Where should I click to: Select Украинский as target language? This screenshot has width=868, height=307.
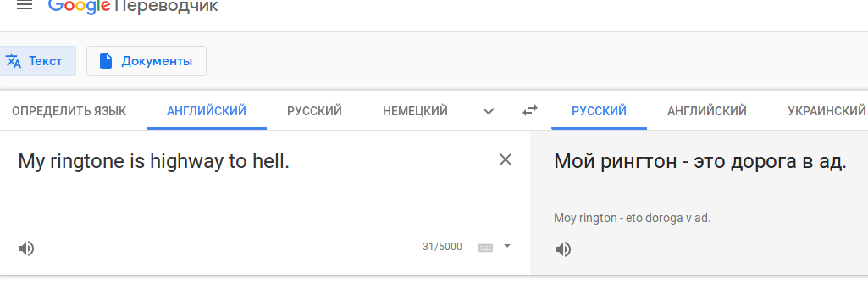pyautogui.click(x=827, y=111)
